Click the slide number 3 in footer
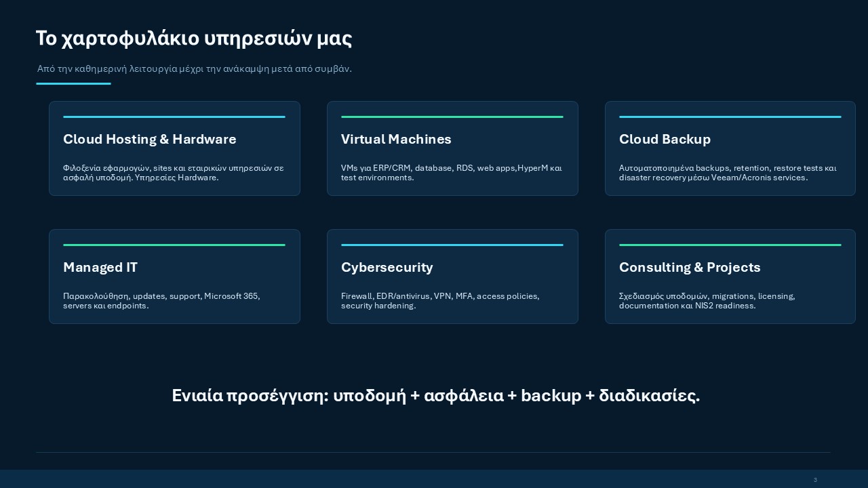 coord(815,480)
